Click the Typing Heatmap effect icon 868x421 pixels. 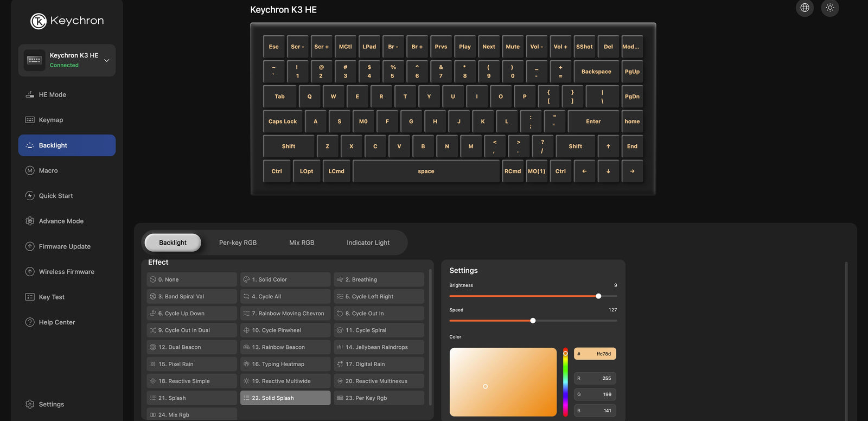tap(246, 364)
